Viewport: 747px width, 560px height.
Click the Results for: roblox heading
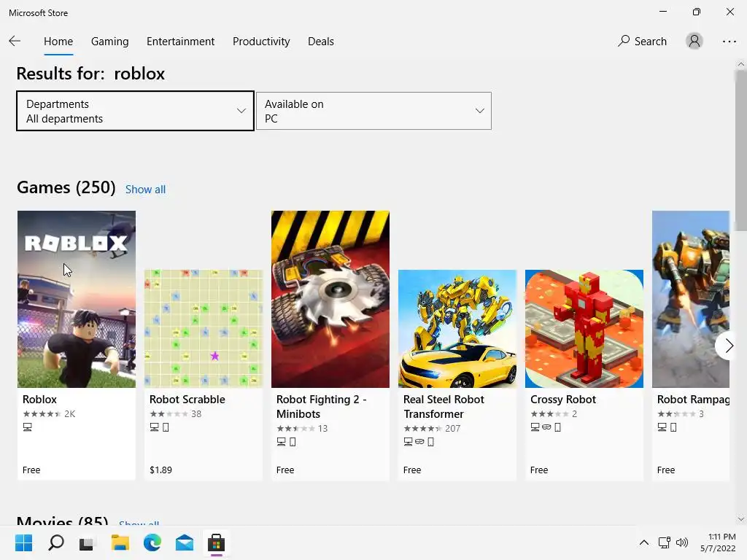[90, 74]
